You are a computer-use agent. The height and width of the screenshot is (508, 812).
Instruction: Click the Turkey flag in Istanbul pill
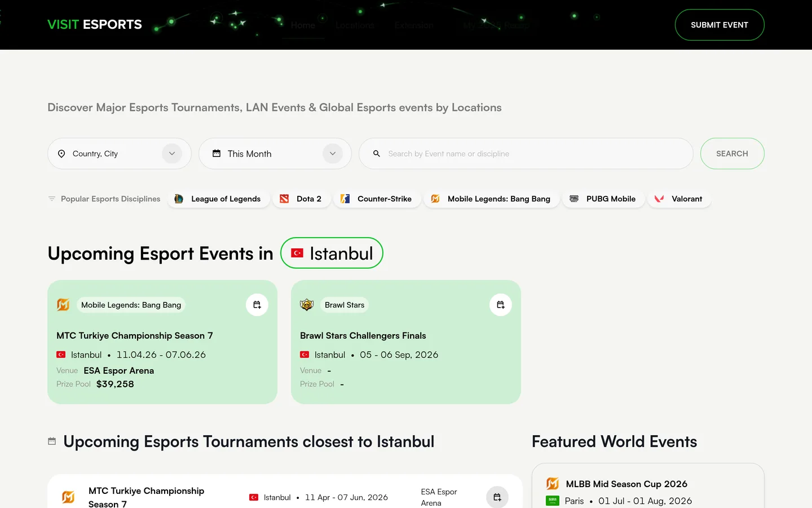point(297,253)
